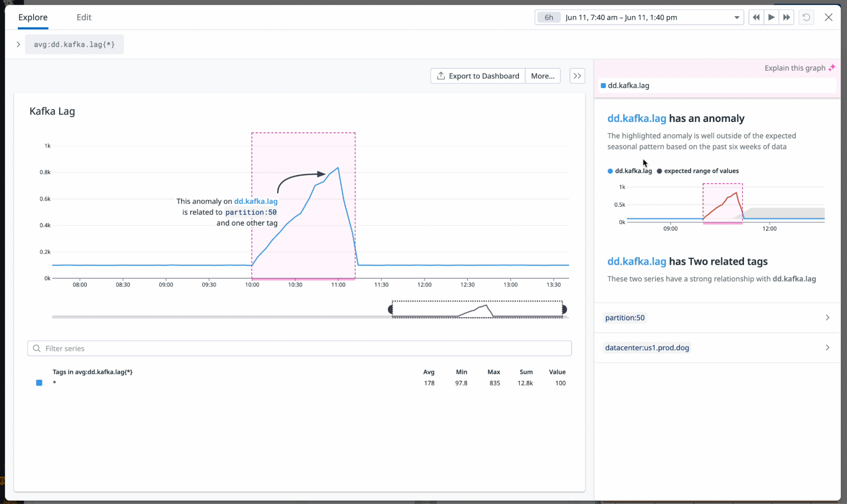
Task: Expand the partition:50 related tag
Action: click(827, 317)
